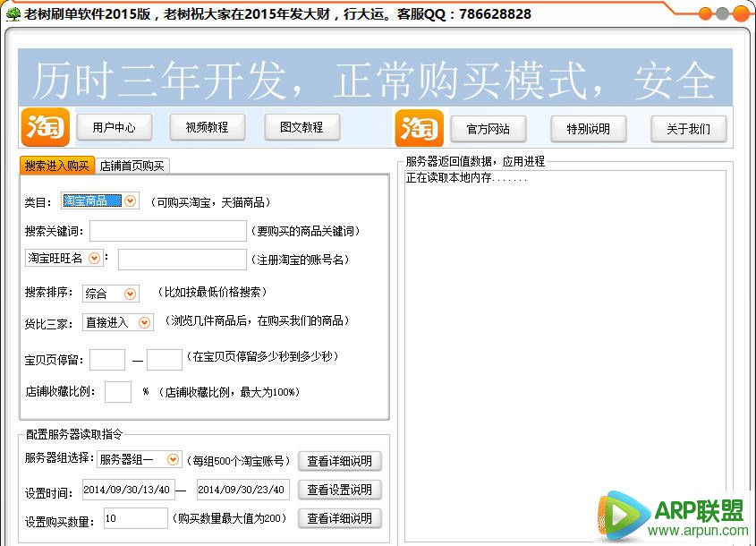Viewport: 756px width, 546px height.
Task: Expand the 货比三家 直接进入 dropdown
Action: tap(144, 323)
